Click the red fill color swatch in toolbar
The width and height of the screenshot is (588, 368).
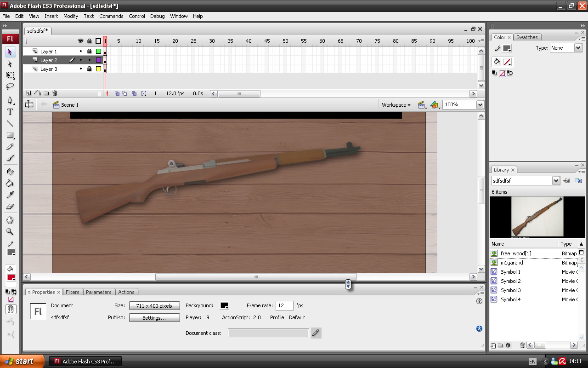(x=11, y=277)
